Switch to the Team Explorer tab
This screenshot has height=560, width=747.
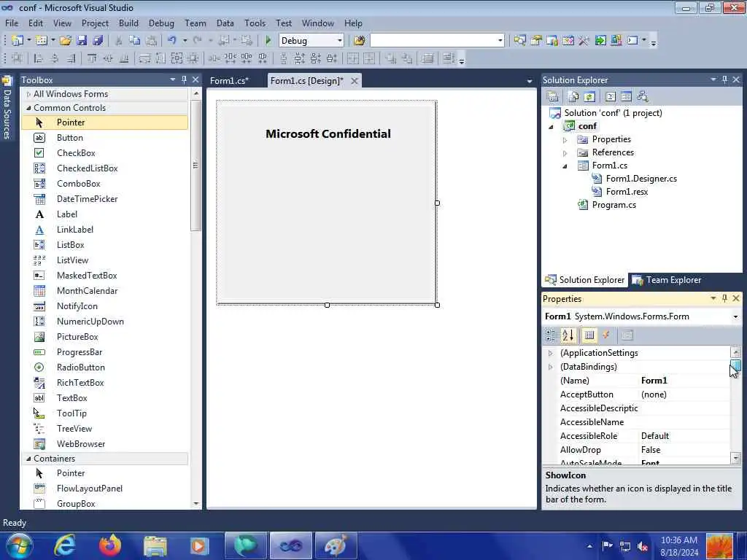[x=667, y=280]
